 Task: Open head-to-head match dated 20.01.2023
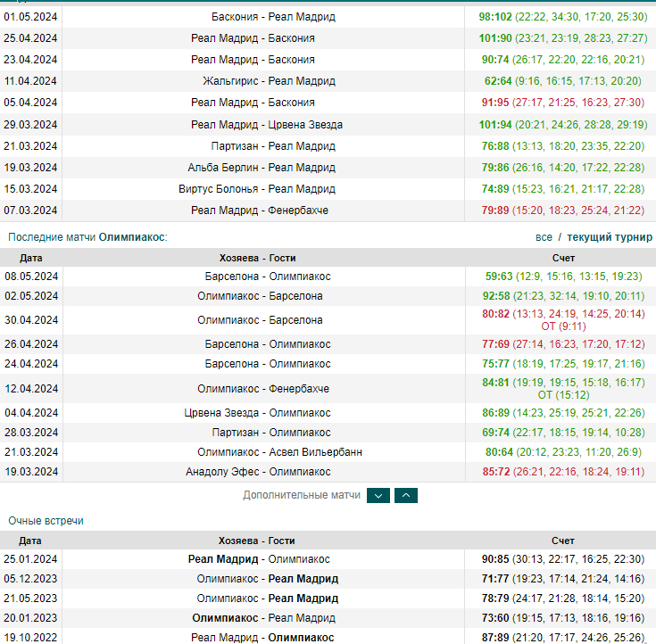coord(263,617)
